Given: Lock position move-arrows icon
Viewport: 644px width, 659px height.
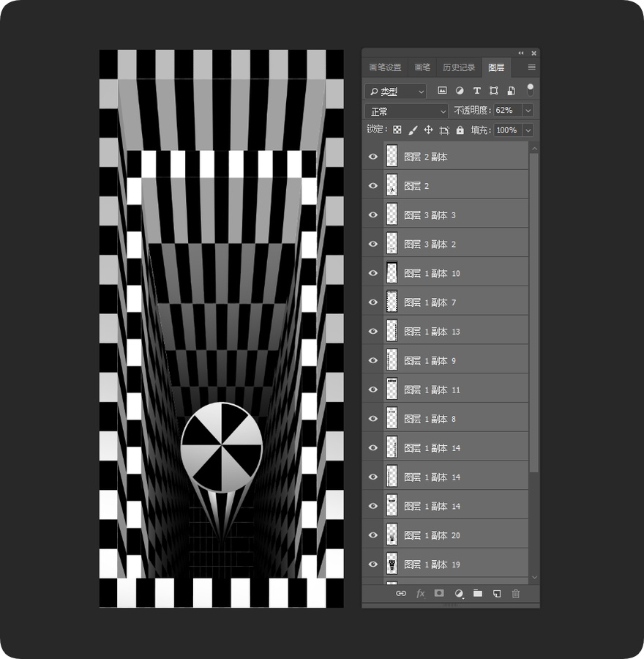Looking at the screenshot, I should (428, 130).
